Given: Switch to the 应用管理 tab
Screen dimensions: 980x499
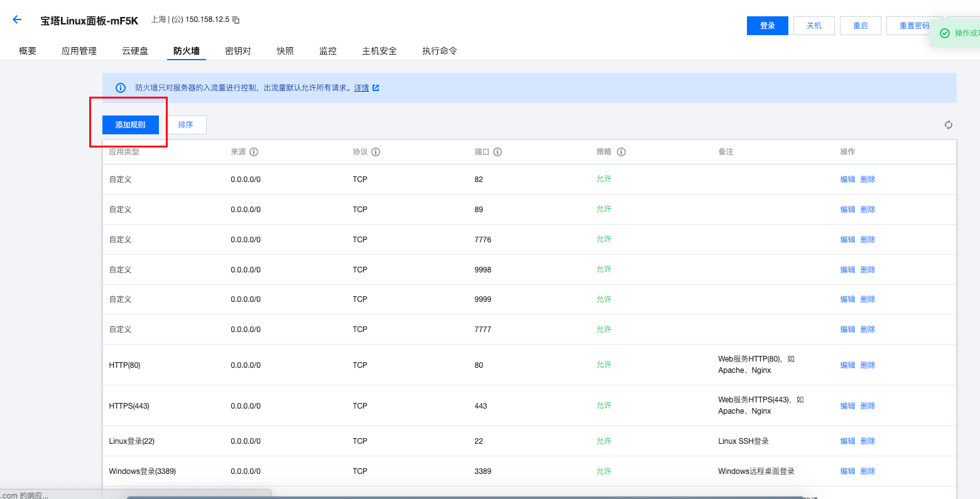Looking at the screenshot, I should coord(79,51).
